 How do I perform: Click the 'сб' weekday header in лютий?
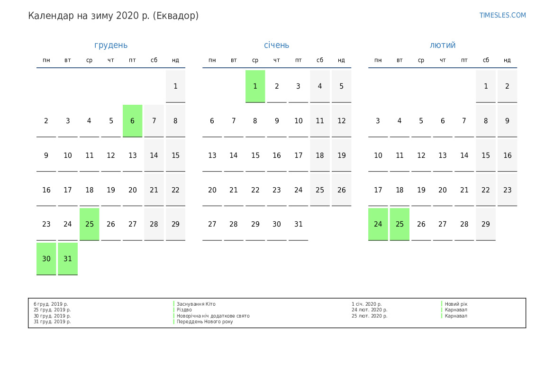pos(486,60)
